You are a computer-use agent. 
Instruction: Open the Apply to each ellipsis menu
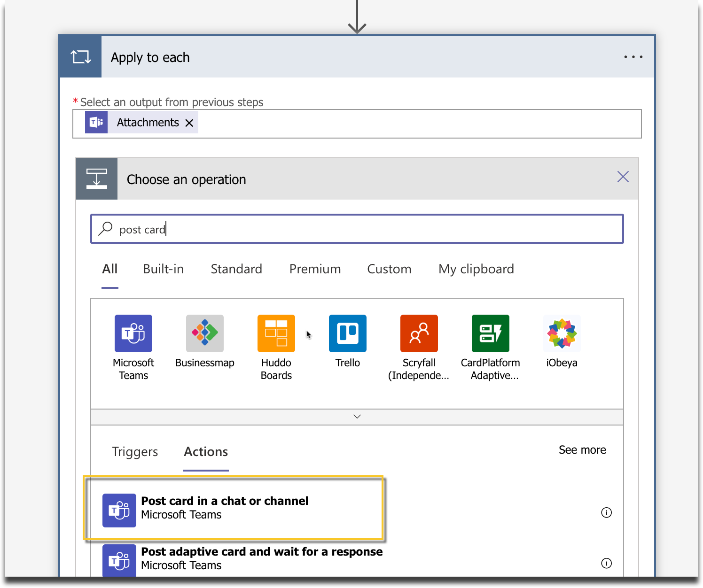pos(633,57)
